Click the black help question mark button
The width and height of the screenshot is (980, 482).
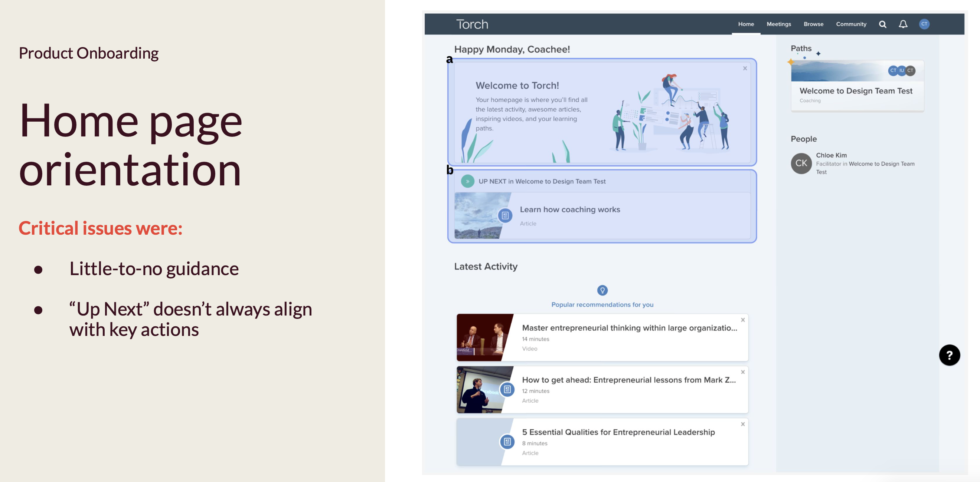pyautogui.click(x=949, y=355)
